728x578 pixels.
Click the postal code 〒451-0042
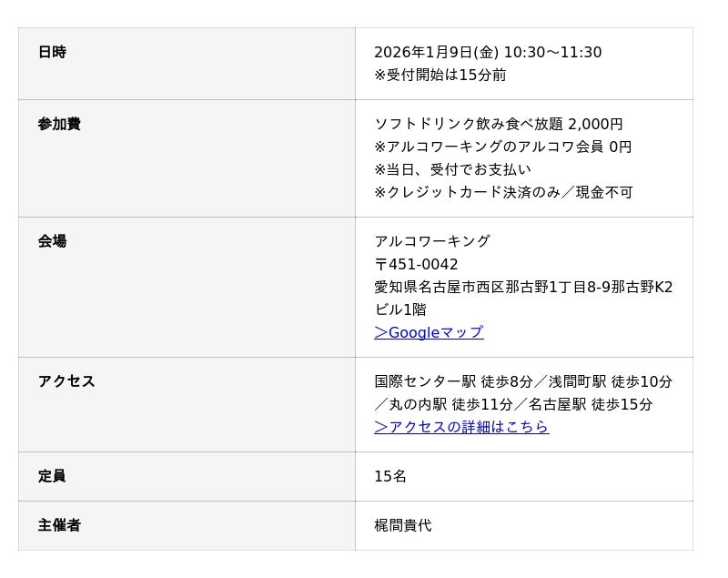click(x=416, y=265)
